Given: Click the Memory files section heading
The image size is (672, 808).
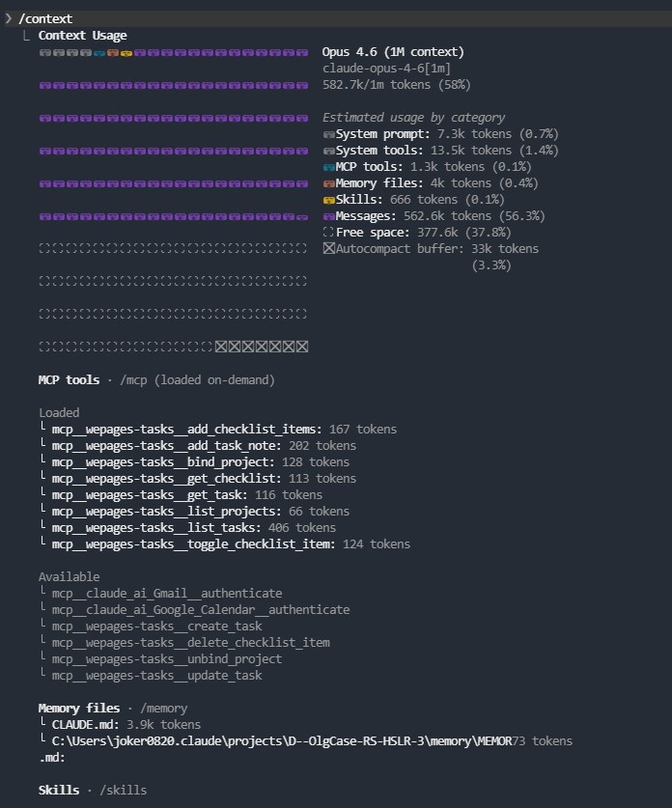Looking at the screenshot, I should pyautogui.click(x=79, y=709).
